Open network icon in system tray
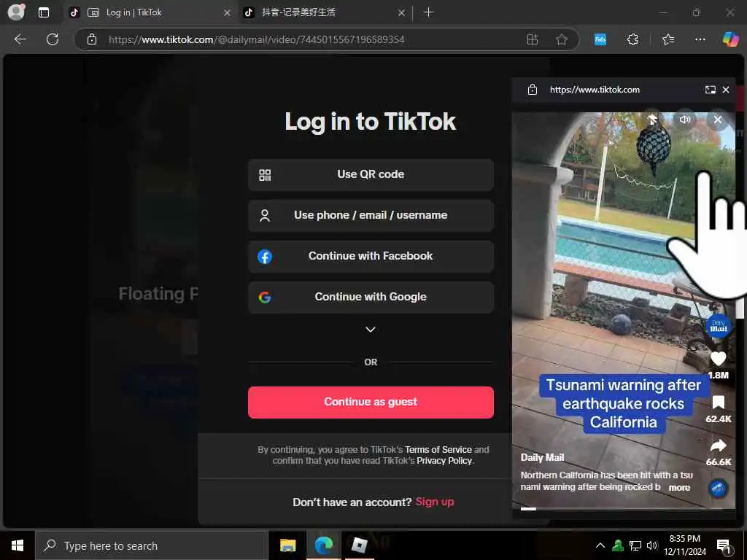The width and height of the screenshot is (747, 560). coord(635,545)
